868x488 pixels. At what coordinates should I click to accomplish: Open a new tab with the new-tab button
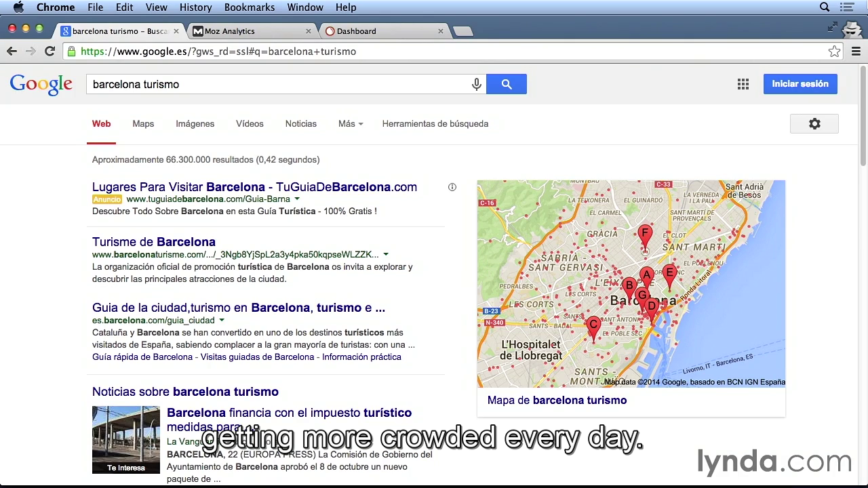point(462,31)
